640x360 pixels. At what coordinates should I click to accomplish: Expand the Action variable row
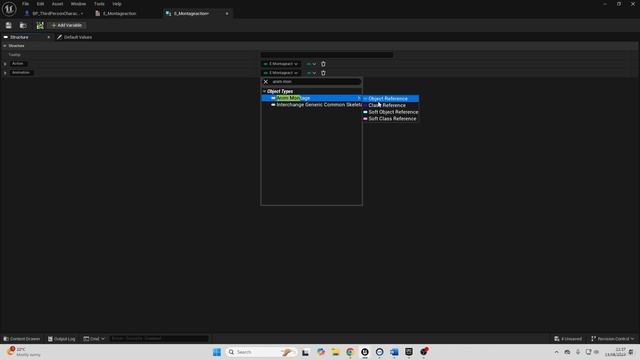[5, 64]
